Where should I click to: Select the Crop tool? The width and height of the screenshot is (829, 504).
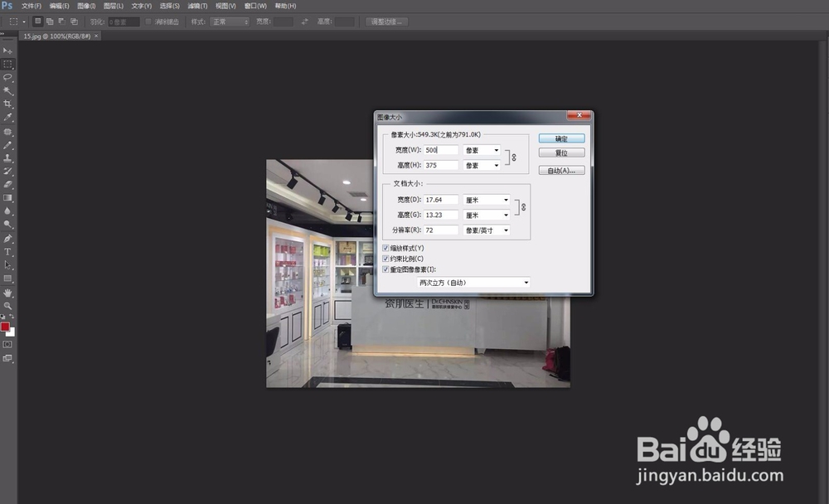(x=7, y=104)
